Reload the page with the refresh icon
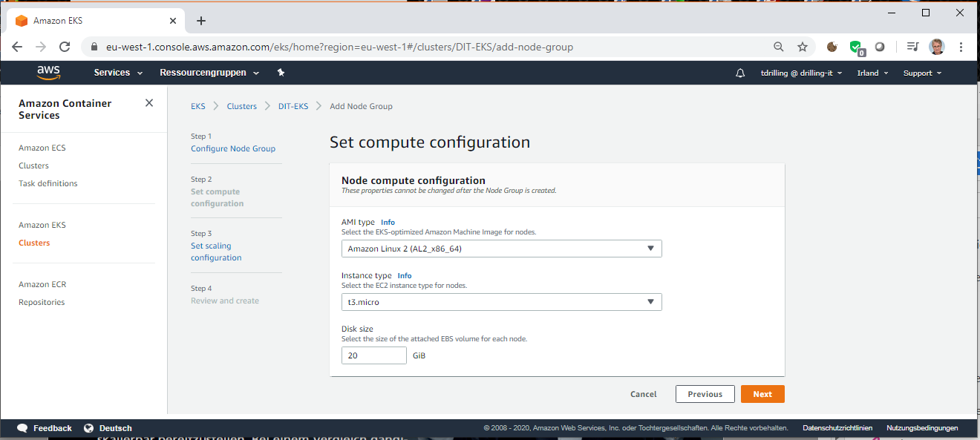The image size is (980, 440). [x=65, y=47]
